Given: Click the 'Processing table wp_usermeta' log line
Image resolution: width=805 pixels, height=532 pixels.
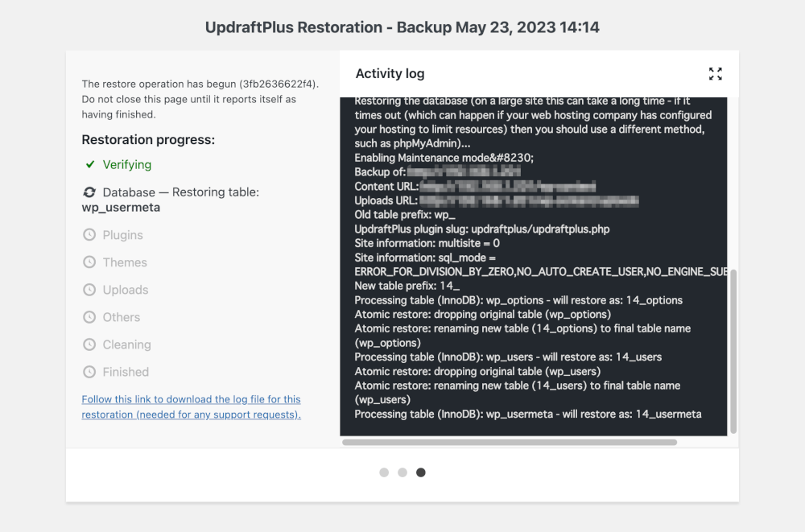Looking at the screenshot, I should coord(528,414).
